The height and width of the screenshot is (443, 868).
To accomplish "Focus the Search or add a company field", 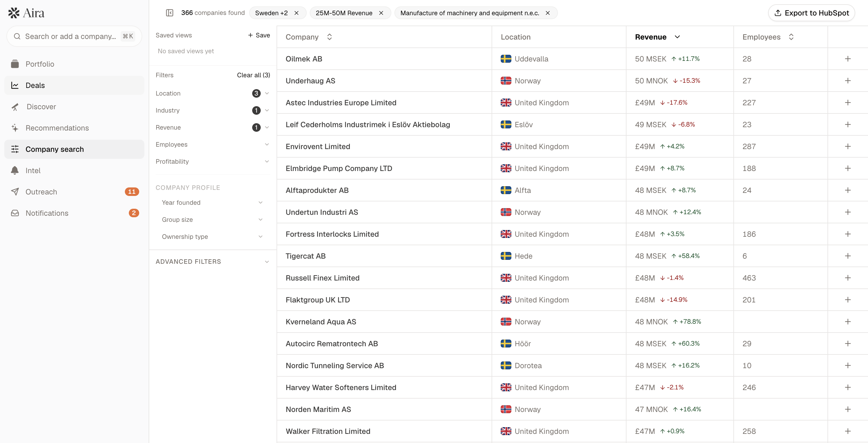I will [74, 36].
